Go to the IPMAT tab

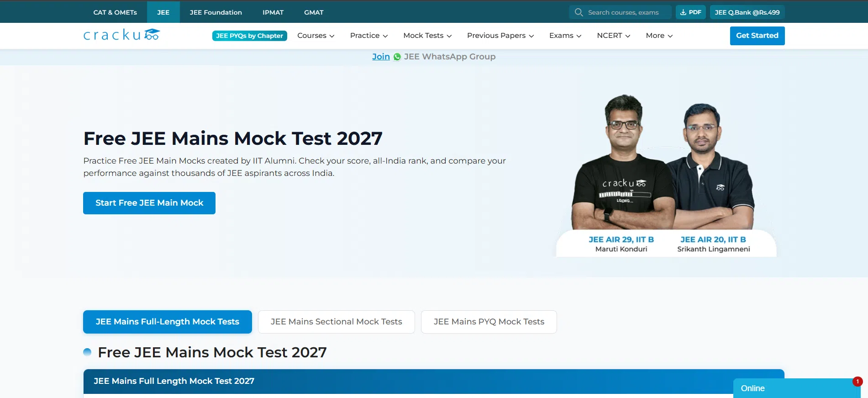tap(273, 12)
